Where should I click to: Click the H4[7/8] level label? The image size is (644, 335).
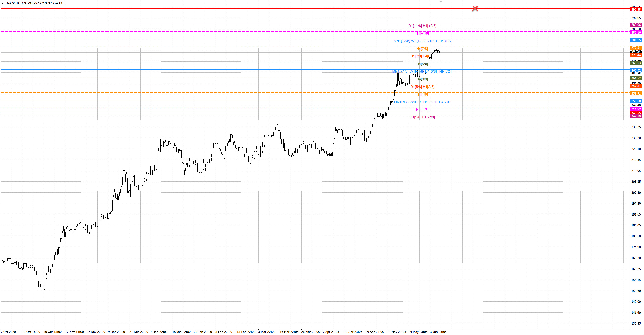coord(422,49)
